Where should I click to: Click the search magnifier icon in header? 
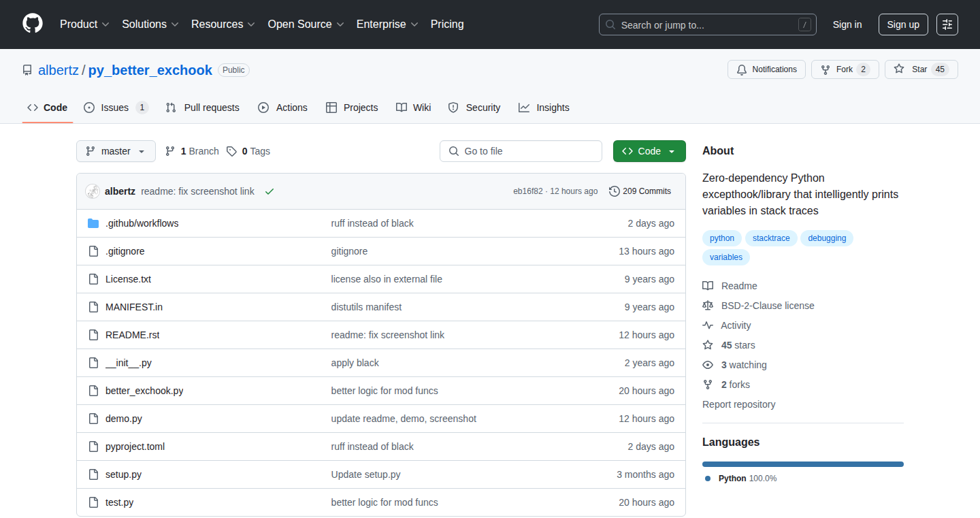pyautogui.click(x=610, y=25)
